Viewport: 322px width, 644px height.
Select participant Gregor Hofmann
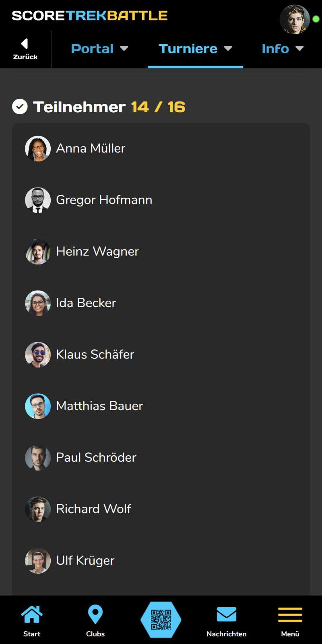click(x=104, y=200)
